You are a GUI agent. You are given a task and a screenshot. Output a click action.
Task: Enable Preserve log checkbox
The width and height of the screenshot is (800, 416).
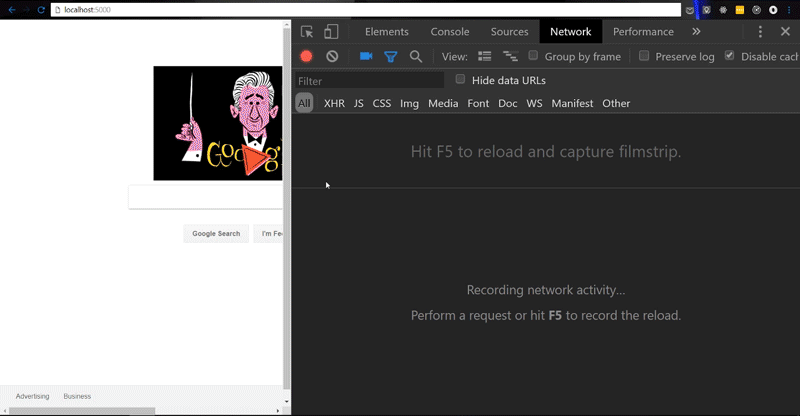(x=644, y=55)
